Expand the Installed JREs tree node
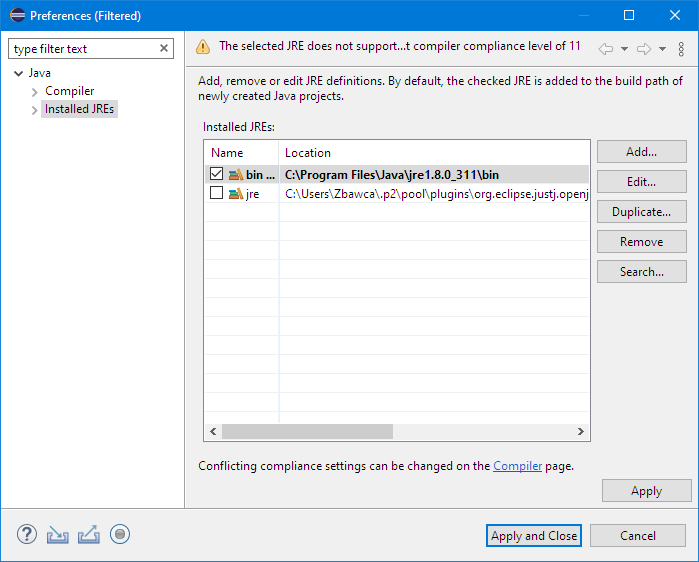699x562 pixels. pyautogui.click(x=35, y=109)
